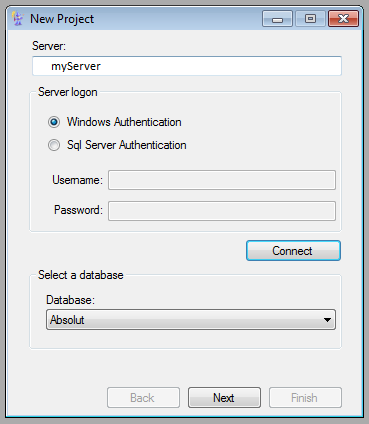Click into the Username text box
This screenshot has width=369, height=424.
(x=222, y=180)
